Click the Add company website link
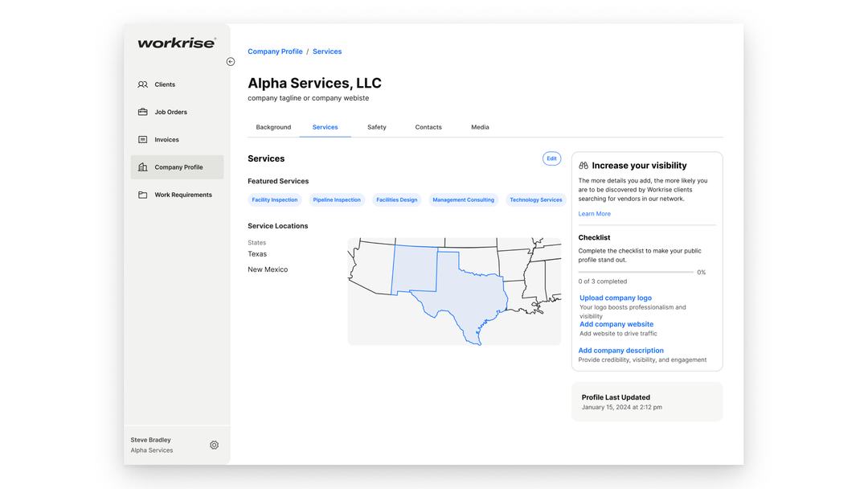Viewport: 868px width, 489px height. (x=616, y=324)
